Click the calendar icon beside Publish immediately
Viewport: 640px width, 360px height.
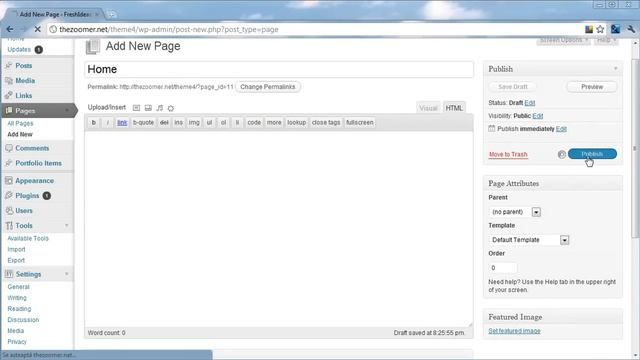point(491,129)
